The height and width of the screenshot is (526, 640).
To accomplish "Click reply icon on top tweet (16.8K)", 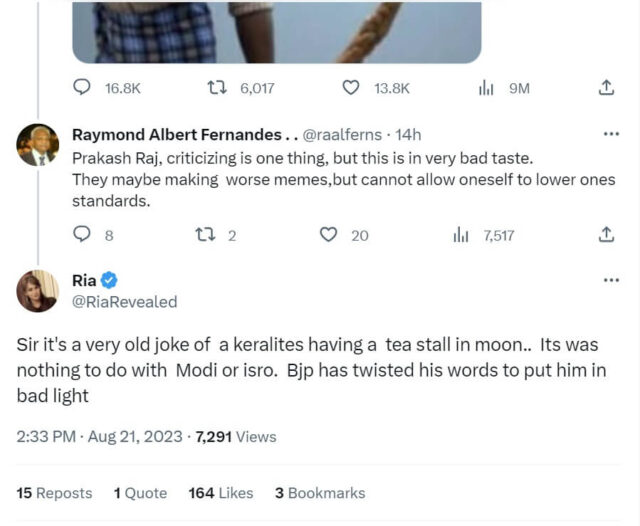I will click(x=83, y=88).
